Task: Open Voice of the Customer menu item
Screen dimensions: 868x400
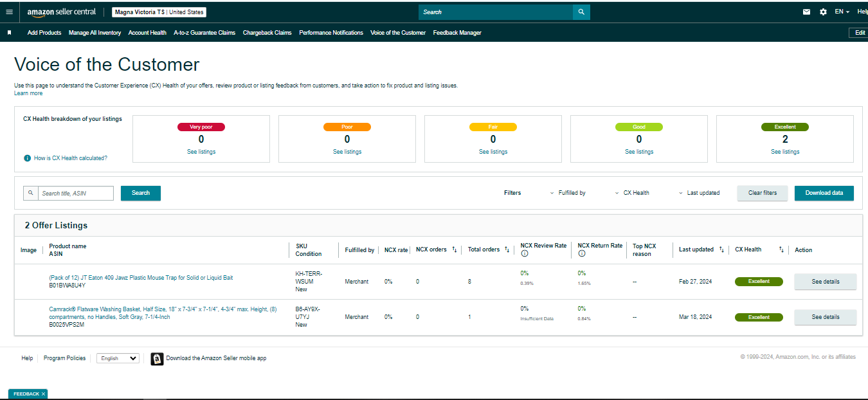Action: pos(398,33)
